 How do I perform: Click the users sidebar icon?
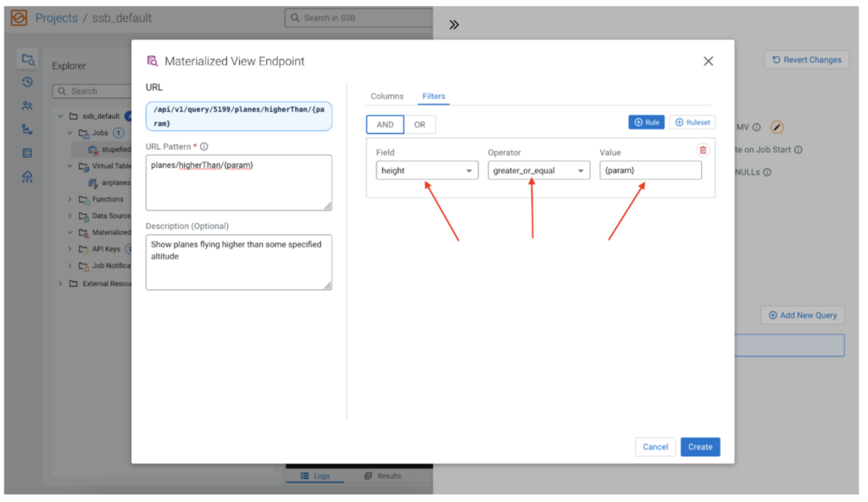click(27, 105)
